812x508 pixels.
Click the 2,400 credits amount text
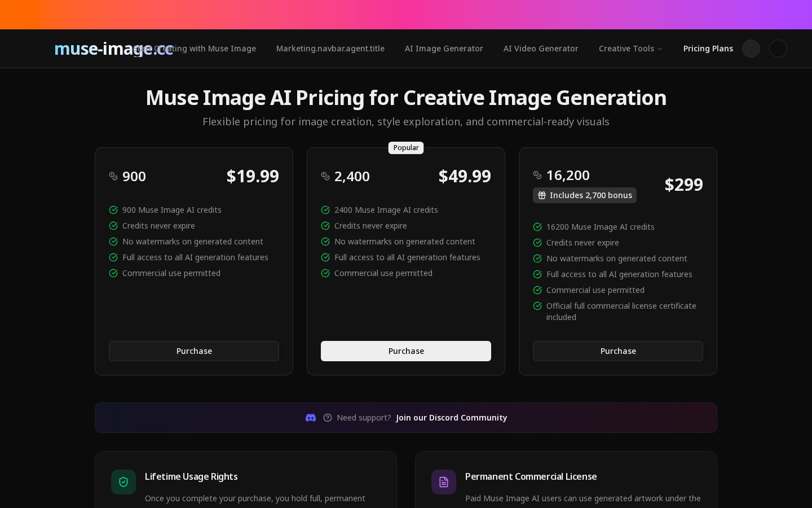[352, 177]
